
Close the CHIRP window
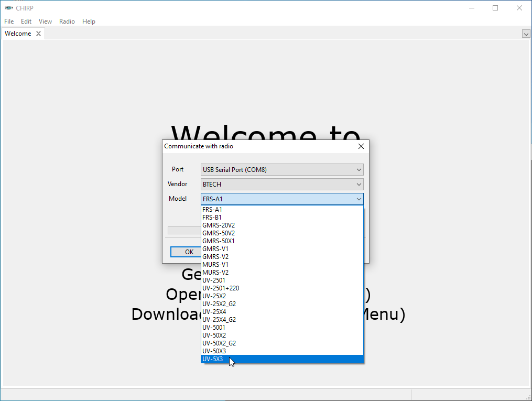519,8
